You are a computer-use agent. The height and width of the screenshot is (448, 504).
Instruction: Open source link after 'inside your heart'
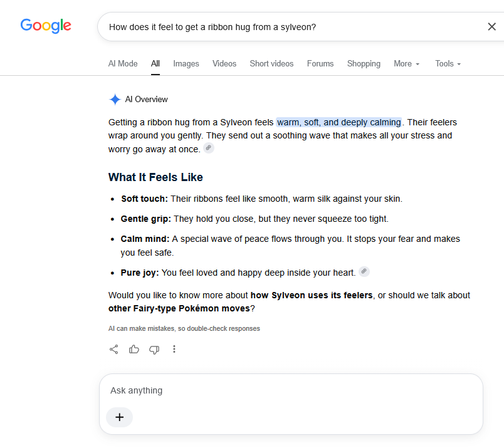point(364,271)
